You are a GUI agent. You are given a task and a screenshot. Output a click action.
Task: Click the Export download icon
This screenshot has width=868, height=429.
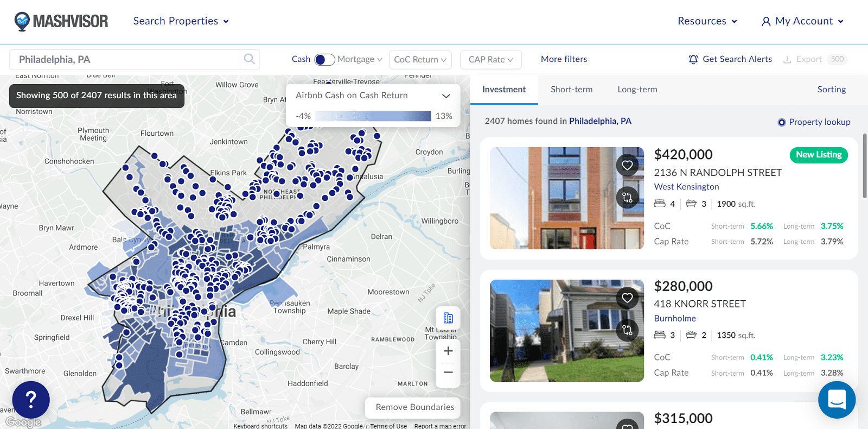[787, 59]
